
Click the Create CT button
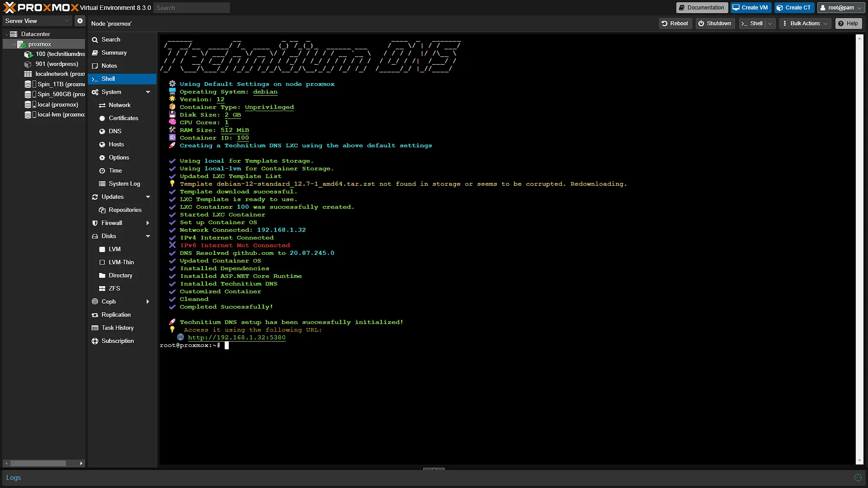click(x=794, y=8)
